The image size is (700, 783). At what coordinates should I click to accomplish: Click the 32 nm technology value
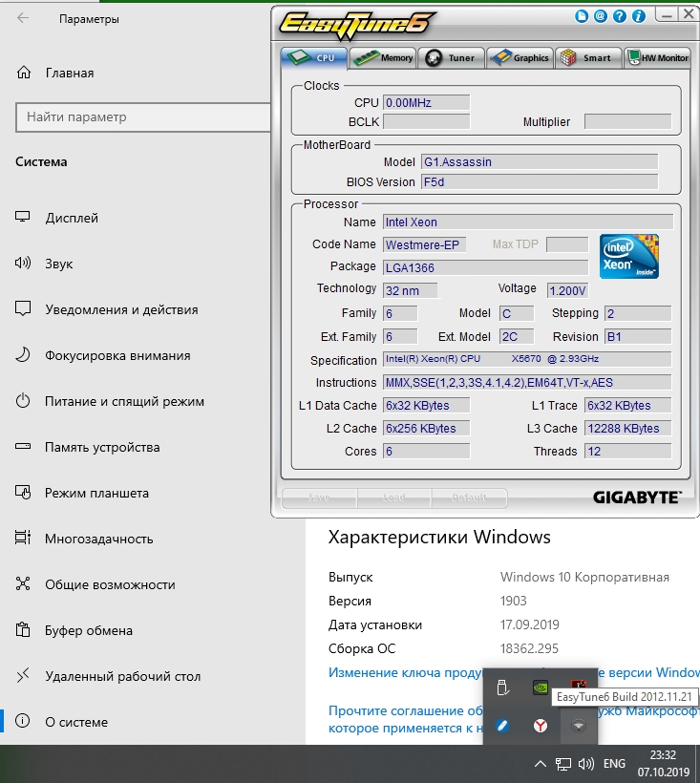411,290
